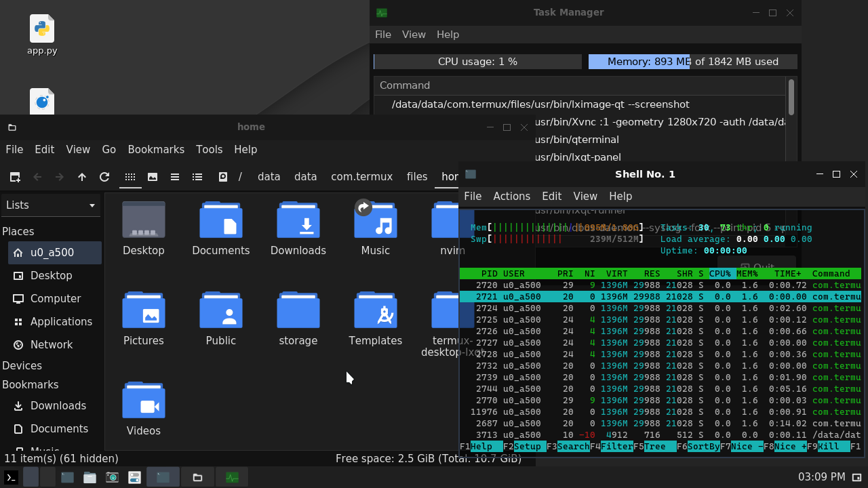868x488 pixels.
Task: Select the Videos folder
Action: click(144, 409)
